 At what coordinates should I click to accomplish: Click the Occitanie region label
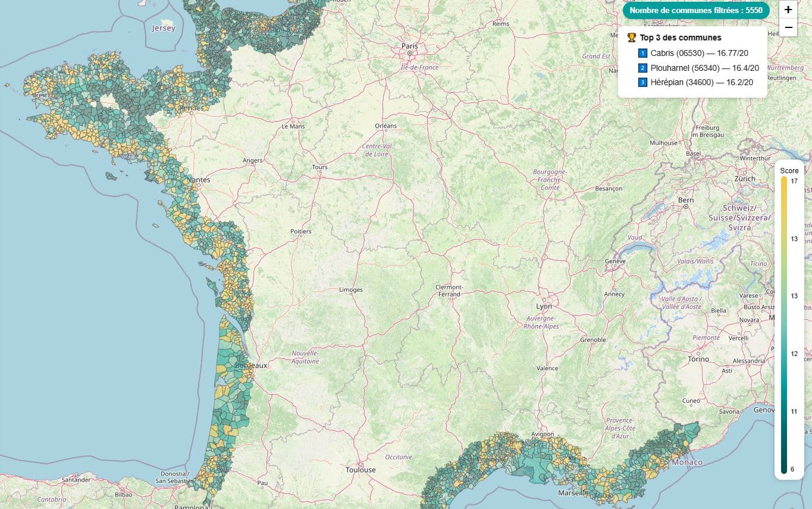(x=399, y=457)
